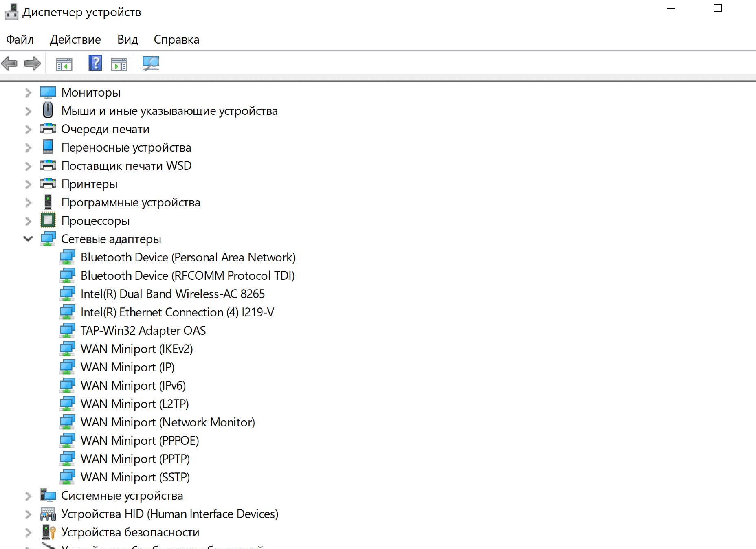Click the WAN Miniport (SSTP) adapter icon
The width and height of the screenshot is (756, 549).
click(67, 477)
